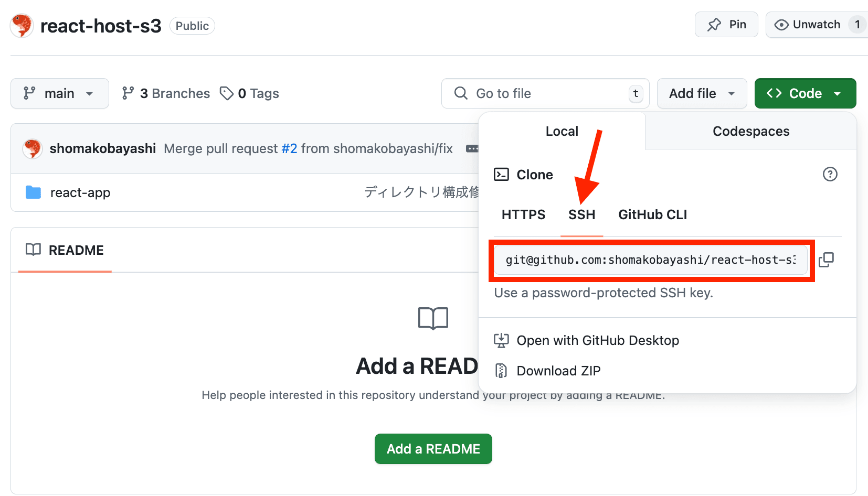Choose Open with GitHub Desktop
Image resolution: width=868 pixels, height=496 pixels.
pyautogui.click(x=587, y=340)
